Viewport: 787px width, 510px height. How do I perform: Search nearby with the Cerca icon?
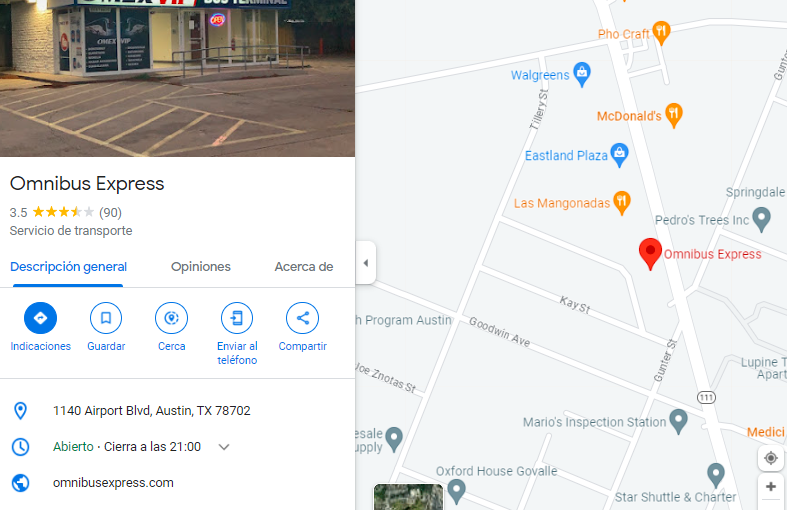[x=172, y=318]
